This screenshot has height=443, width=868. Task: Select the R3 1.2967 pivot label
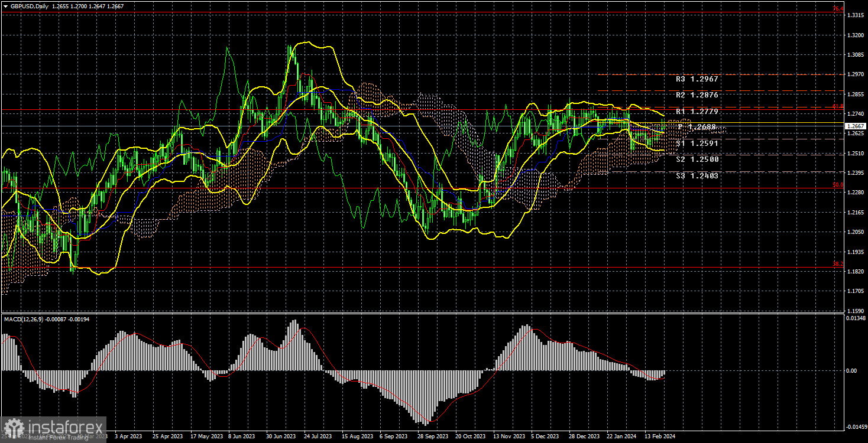point(696,79)
